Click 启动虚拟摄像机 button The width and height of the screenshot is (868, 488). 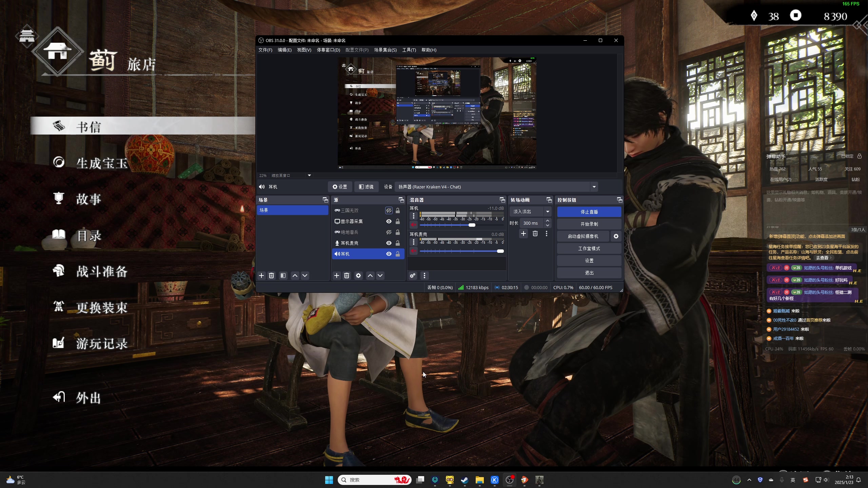coord(583,236)
